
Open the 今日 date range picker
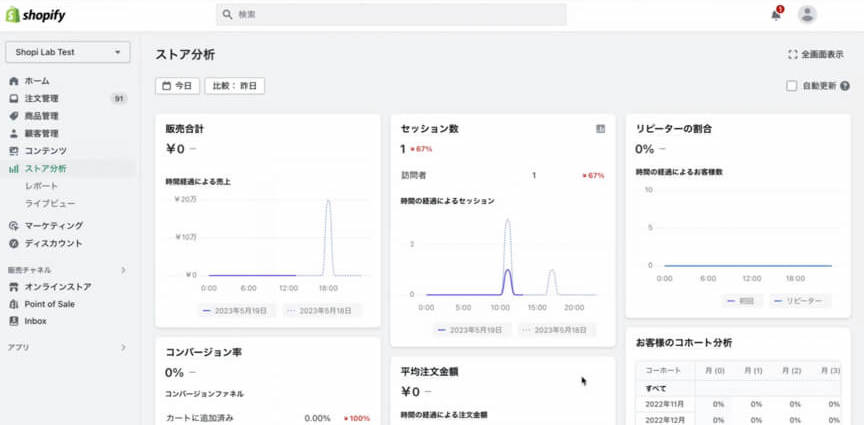177,86
